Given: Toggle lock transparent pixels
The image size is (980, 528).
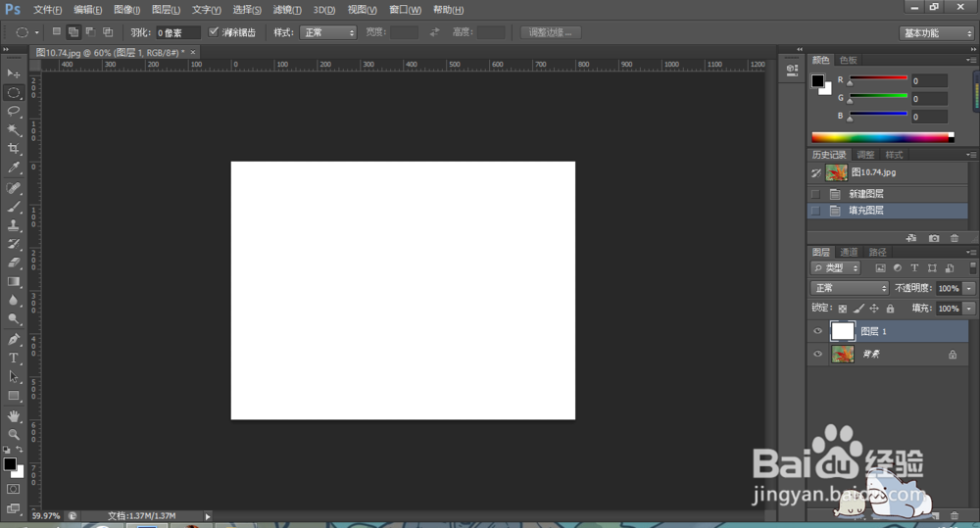Looking at the screenshot, I should [843, 308].
